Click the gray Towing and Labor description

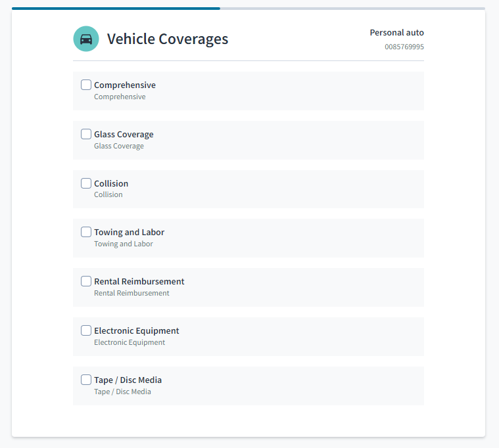(x=124, y=244)
